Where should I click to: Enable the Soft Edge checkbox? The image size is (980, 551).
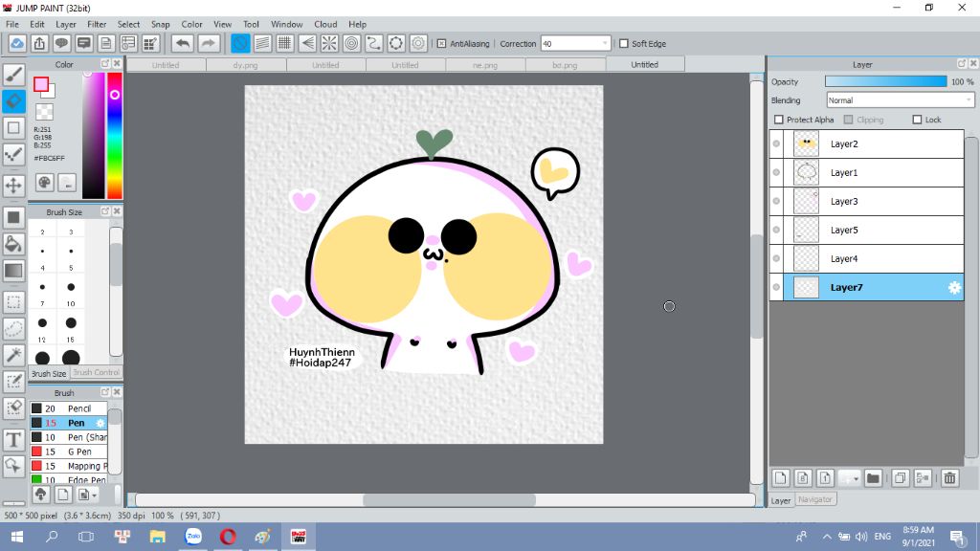(624, 43)
